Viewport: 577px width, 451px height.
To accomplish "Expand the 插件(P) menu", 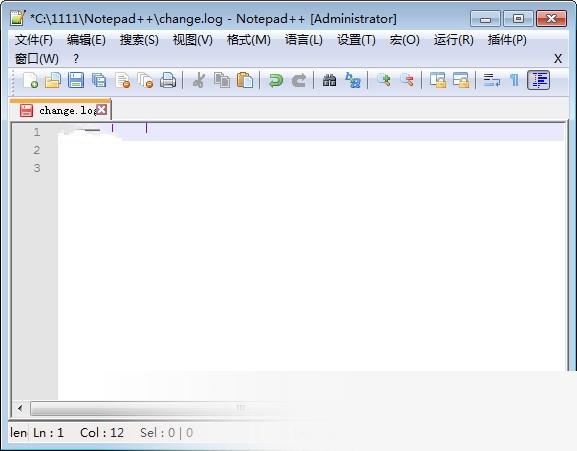I will pos(507,40).
